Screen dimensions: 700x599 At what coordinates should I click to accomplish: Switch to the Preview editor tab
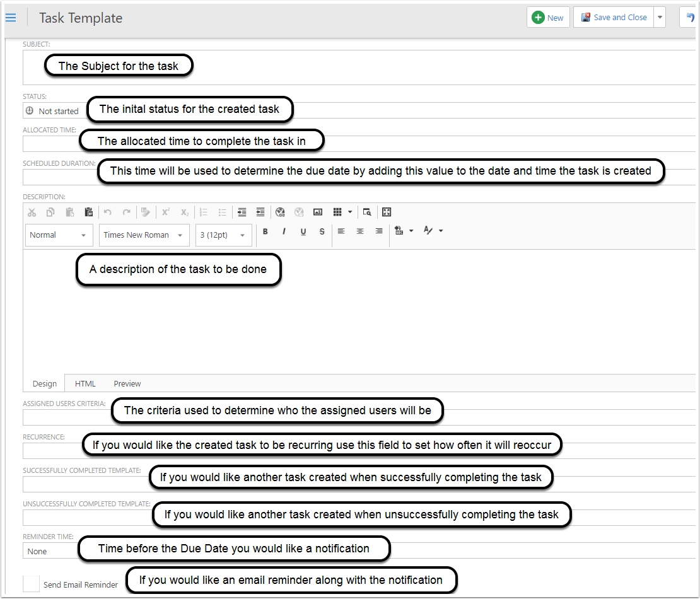127,383
